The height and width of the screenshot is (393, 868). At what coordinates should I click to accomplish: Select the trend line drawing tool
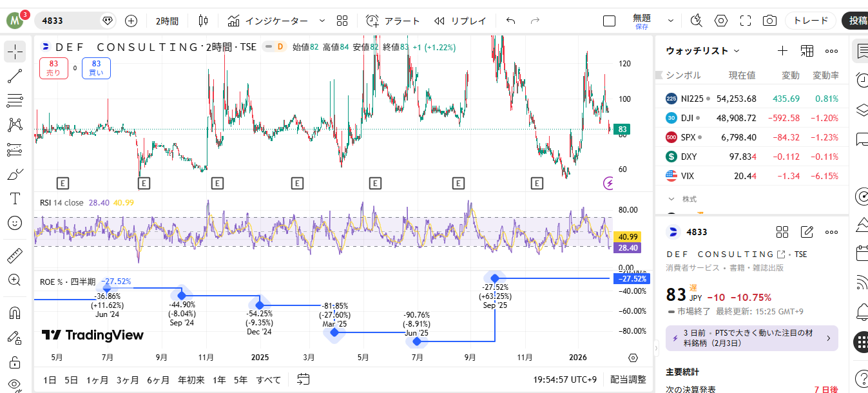tap(15, 76)
